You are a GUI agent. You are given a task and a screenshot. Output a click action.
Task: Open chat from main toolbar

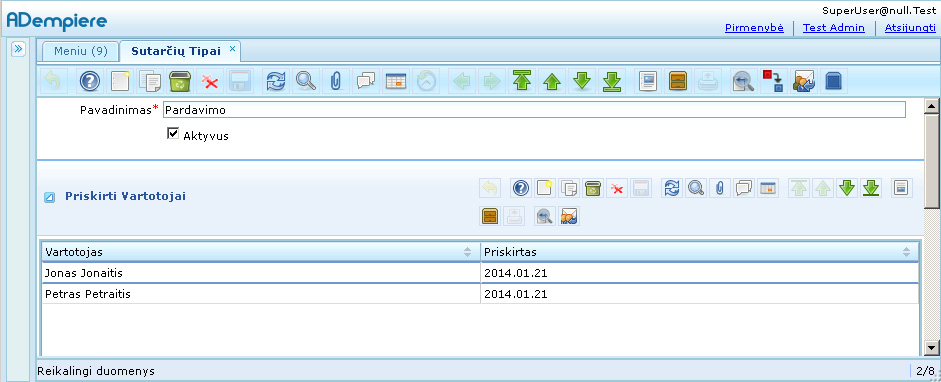coord(365,81)
